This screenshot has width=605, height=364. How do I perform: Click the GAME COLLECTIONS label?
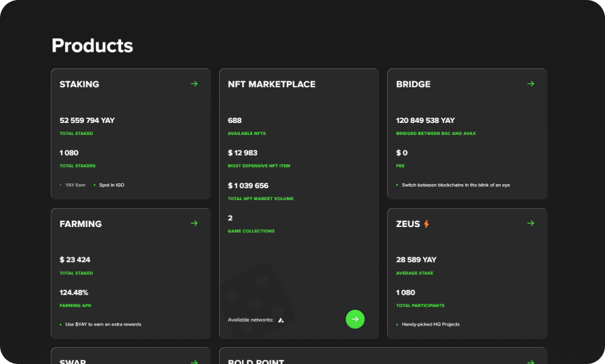(x=251, y=231)
